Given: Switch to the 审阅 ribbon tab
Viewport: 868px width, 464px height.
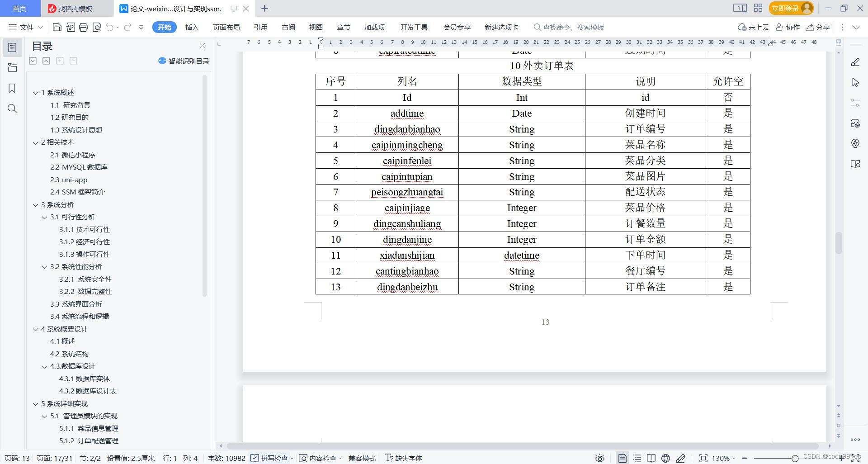Looking at the screenshot, I should 288,27.
